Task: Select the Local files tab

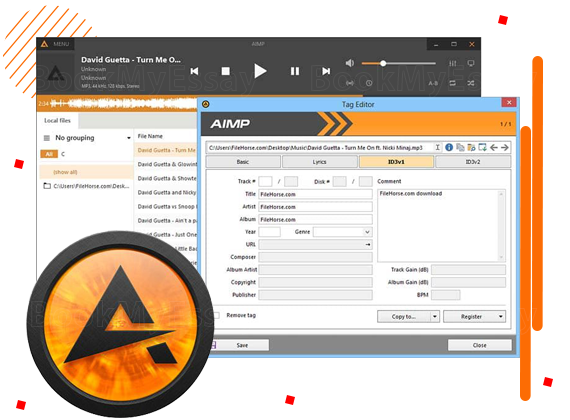Action: pyautogui.click(x=57, y=120)
